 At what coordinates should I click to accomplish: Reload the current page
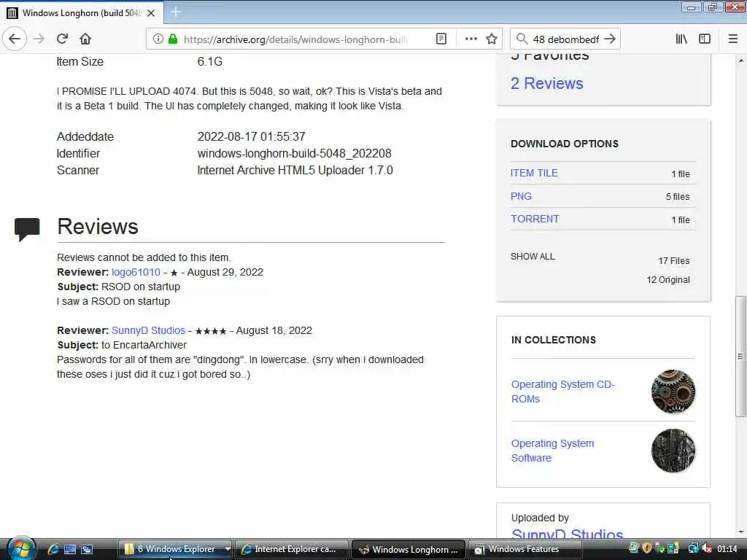coord(63,39)
